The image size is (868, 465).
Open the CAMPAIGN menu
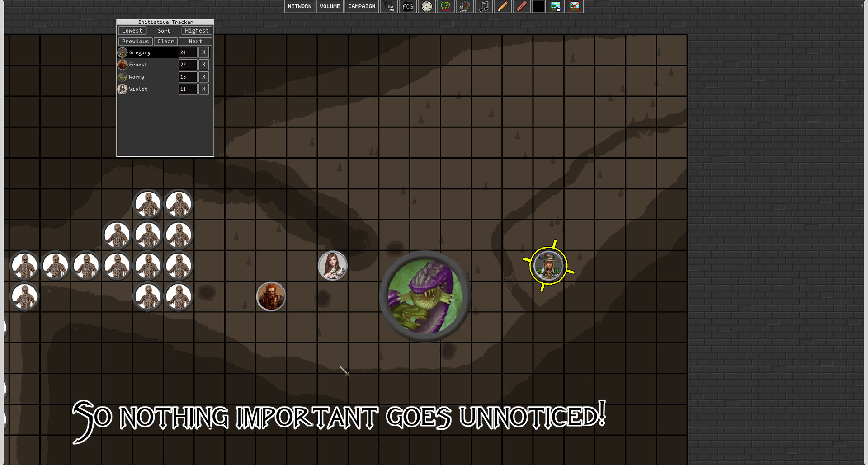coord(362,7)
